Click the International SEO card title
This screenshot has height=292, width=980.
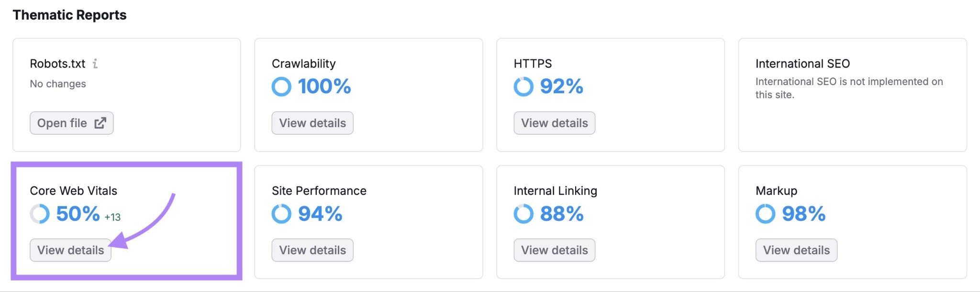coord(802,63)
